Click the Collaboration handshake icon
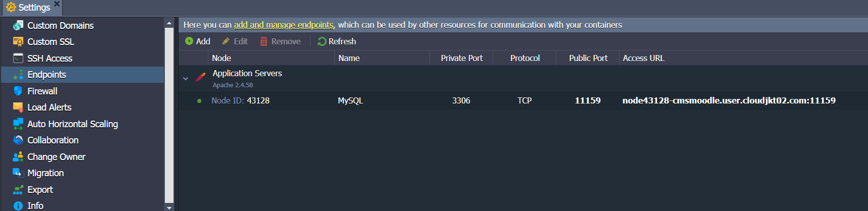This screenshot has height=211, width=868. 18,140
